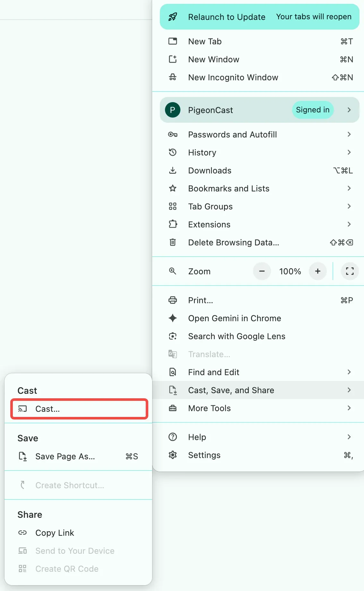Click 'Your tabs will reopen' text

coord(314,17)
